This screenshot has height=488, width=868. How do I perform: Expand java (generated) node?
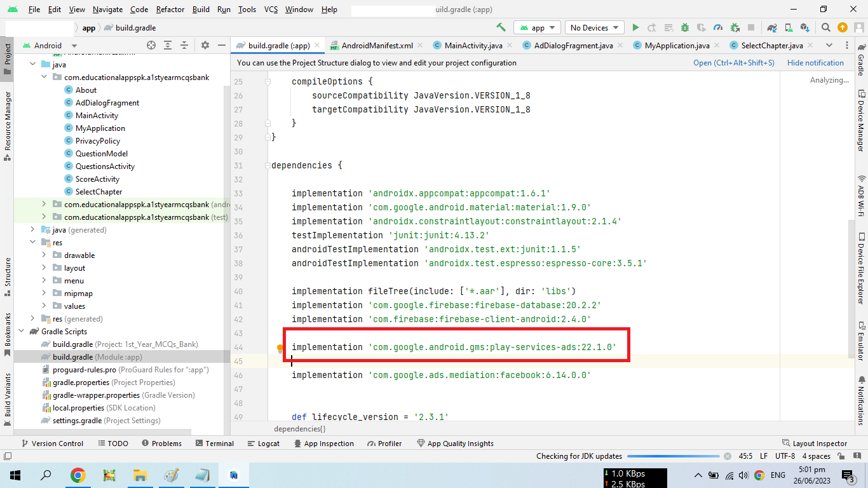(x=32, y=230)
